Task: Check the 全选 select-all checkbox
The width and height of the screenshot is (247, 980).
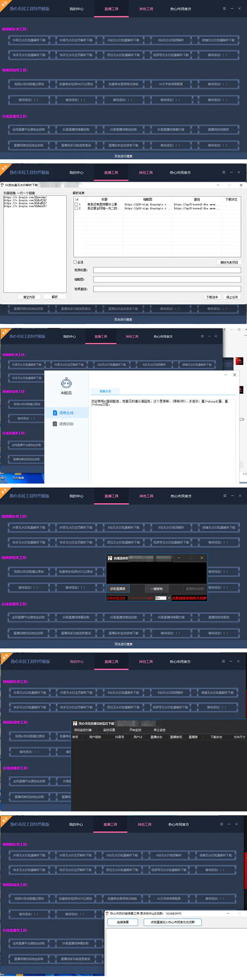Action: click(x=75, y=262)
